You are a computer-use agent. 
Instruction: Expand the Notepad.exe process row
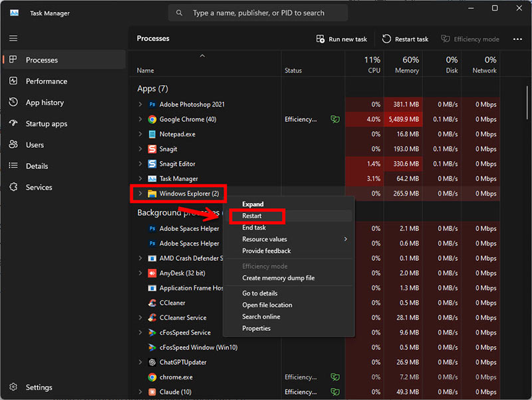tap(140, 134)
